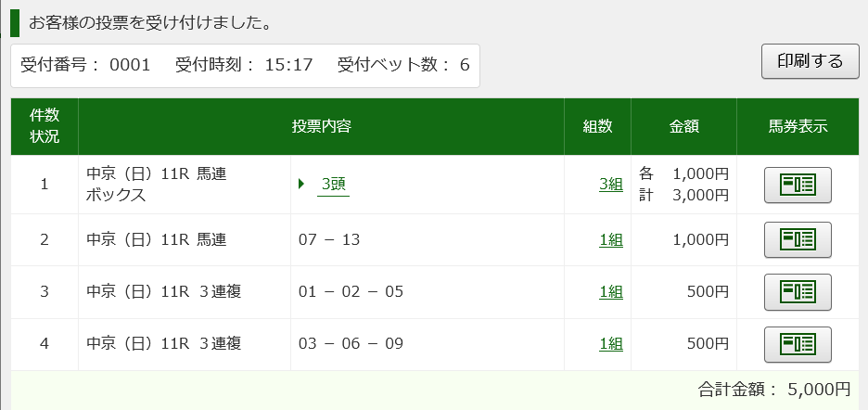Screen dimensions: 868x410
Task: Show betting ticket for the 07 − 13 bet
Action: tap(798, 239)
